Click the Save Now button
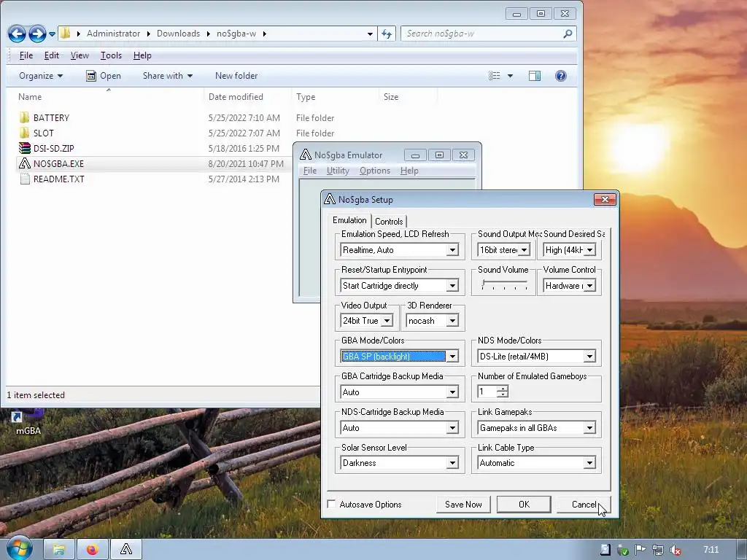Image resolution: width=747 pixels, height=560 pixels. tap(463, 505)
